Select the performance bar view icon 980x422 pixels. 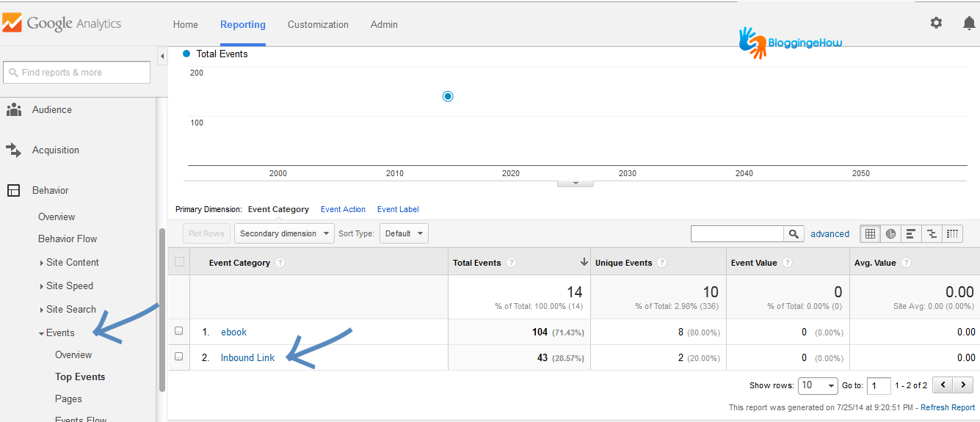(911, 234)
